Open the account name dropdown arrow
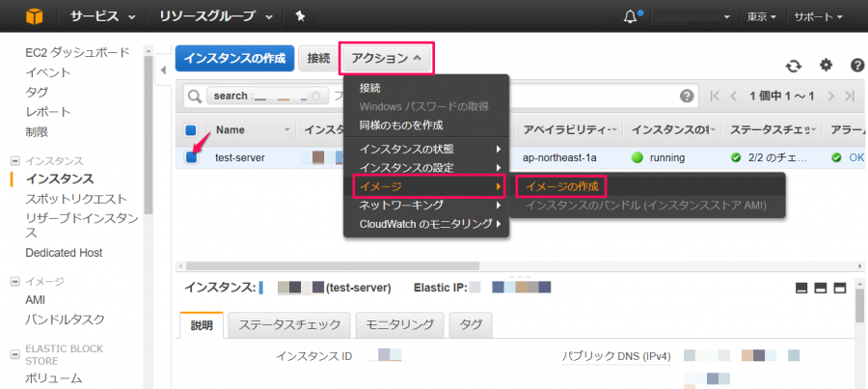The image size is (868, 389). (x=726, y=17)
